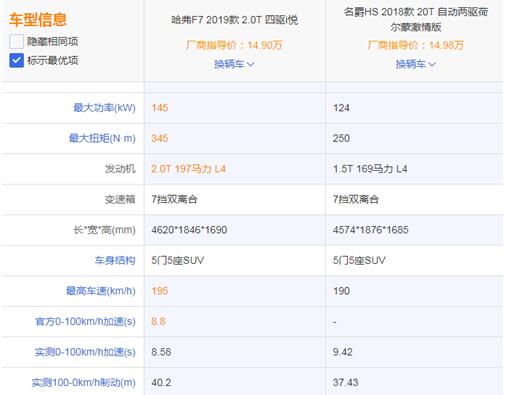507x395 pixels.
Task: Select the 195 top speed value
Action: click(x=160, y=291)
